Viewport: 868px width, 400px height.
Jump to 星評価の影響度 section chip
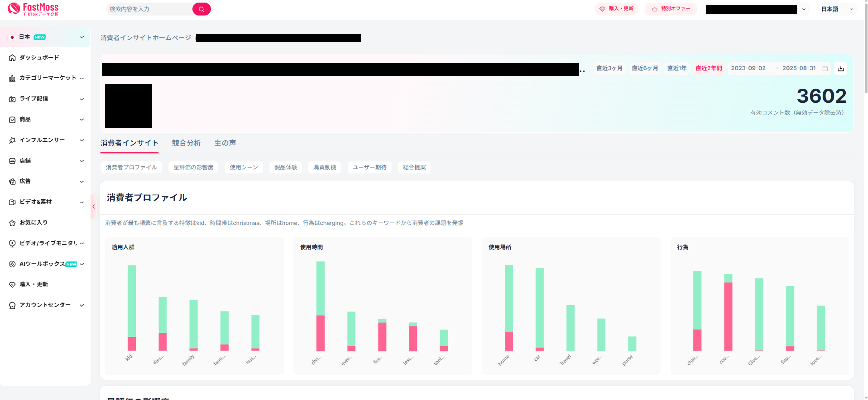[193, 167]
